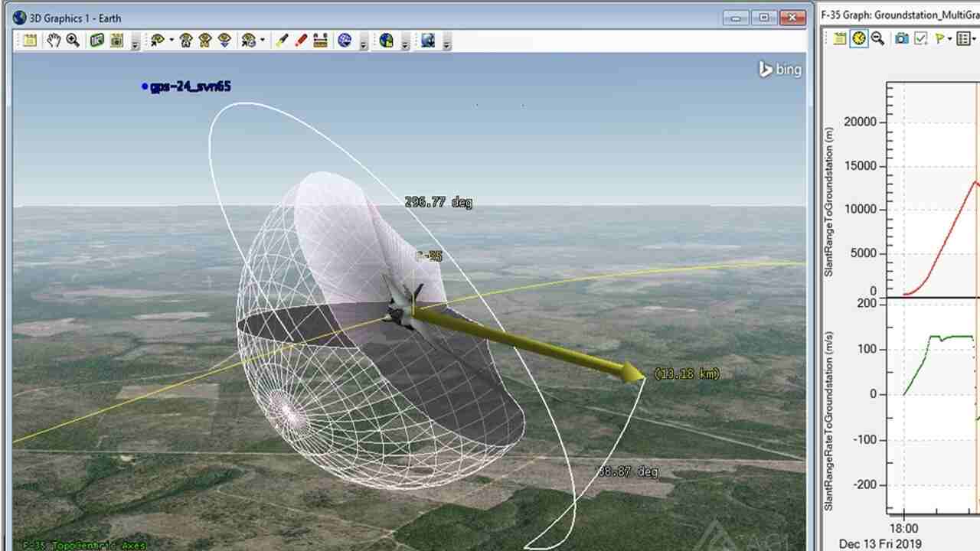Click the View From/To eye icon
Image resolution: width=980 pixels, height=551 pixels.
(x=156, y=41)
